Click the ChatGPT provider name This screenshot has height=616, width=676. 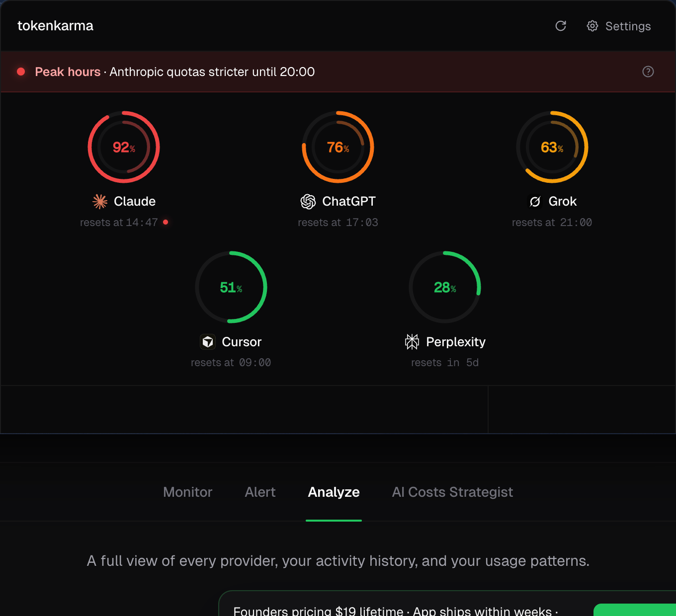pyautogui.click(x=349, y=201)
